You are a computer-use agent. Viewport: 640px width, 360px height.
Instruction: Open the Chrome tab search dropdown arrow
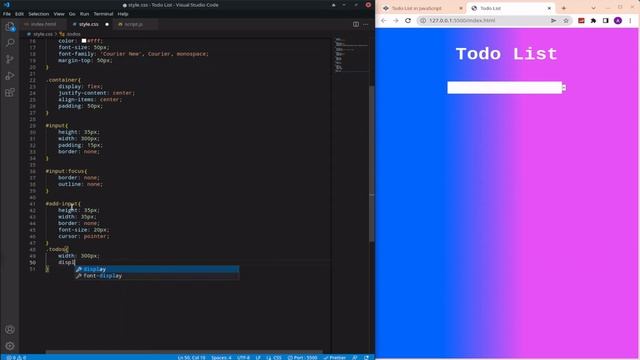[593, 8]
